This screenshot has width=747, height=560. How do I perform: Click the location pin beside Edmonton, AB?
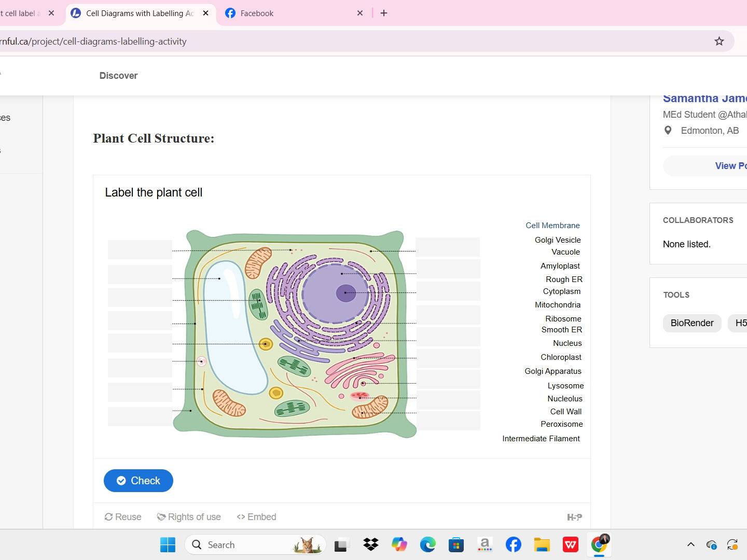click(x=668, y=130)
